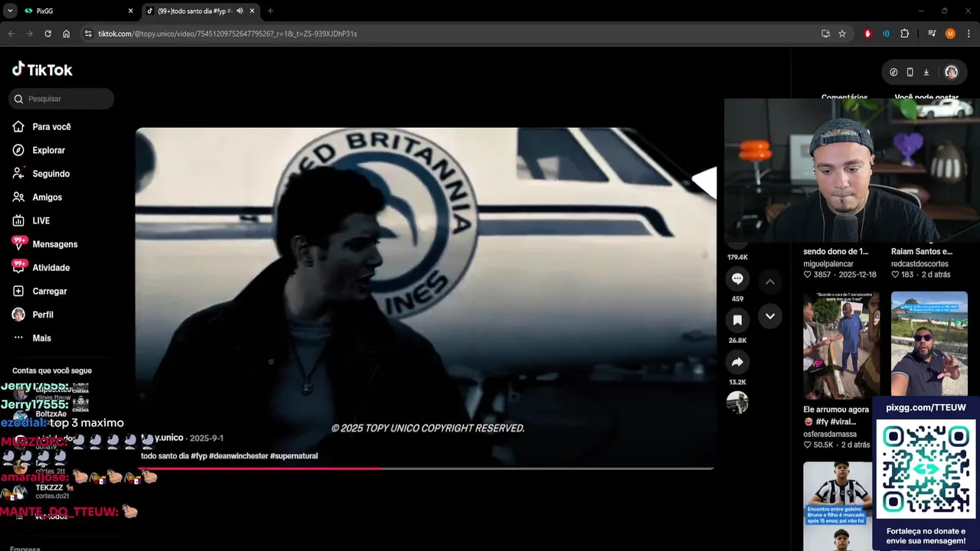Open comments with the speech bubble icon
980x551 pixels.
tap(737, 279)
